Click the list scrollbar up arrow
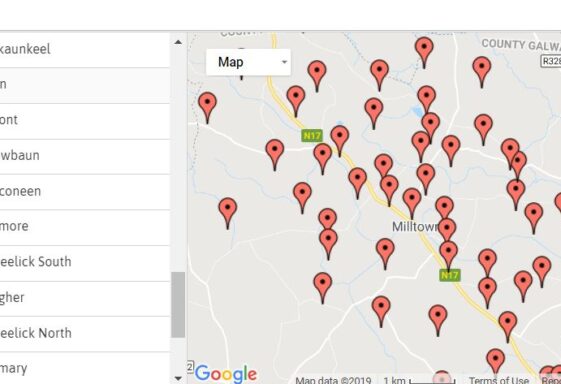This screenshot has width=561, height=384. (178, 42)
